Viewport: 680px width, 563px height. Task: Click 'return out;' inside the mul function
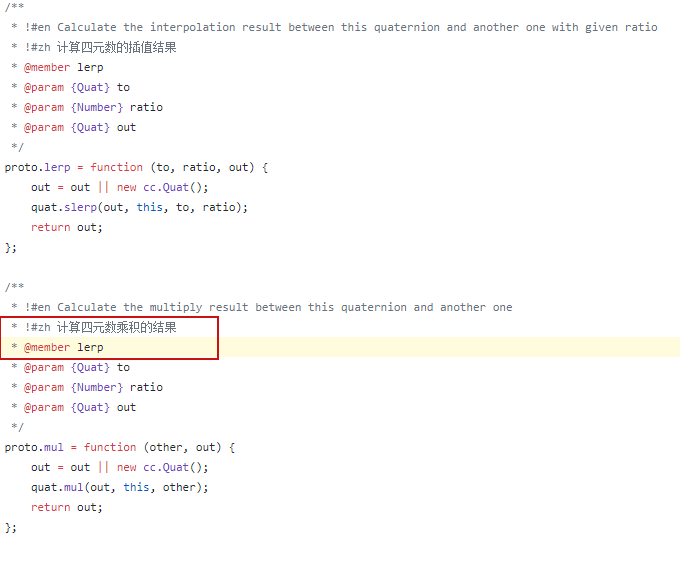click(x=66, y=507)
